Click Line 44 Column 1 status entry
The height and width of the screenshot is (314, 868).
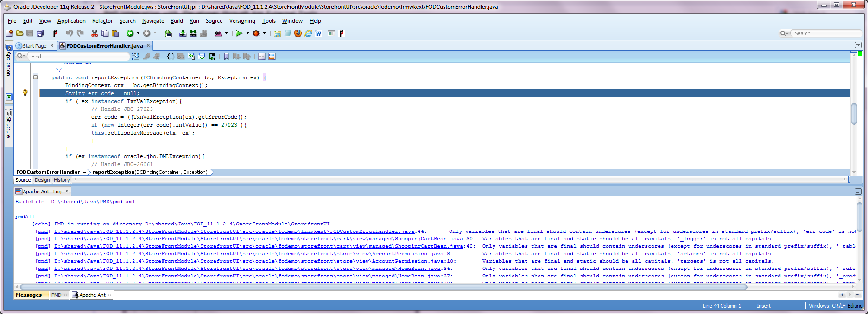tap(722, 306)
